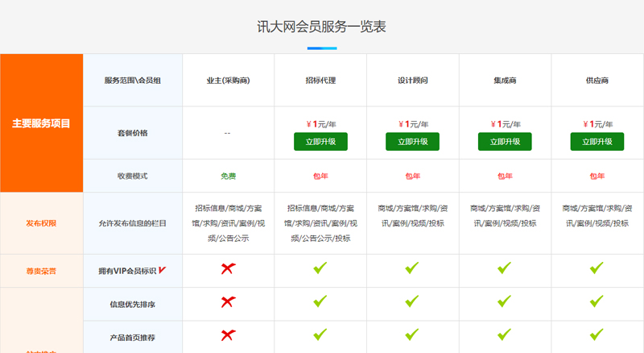Click red cross in 信息优先排序 row for 业主
The height and width of the screenshot is (353, 644).
tap(229, 302)
